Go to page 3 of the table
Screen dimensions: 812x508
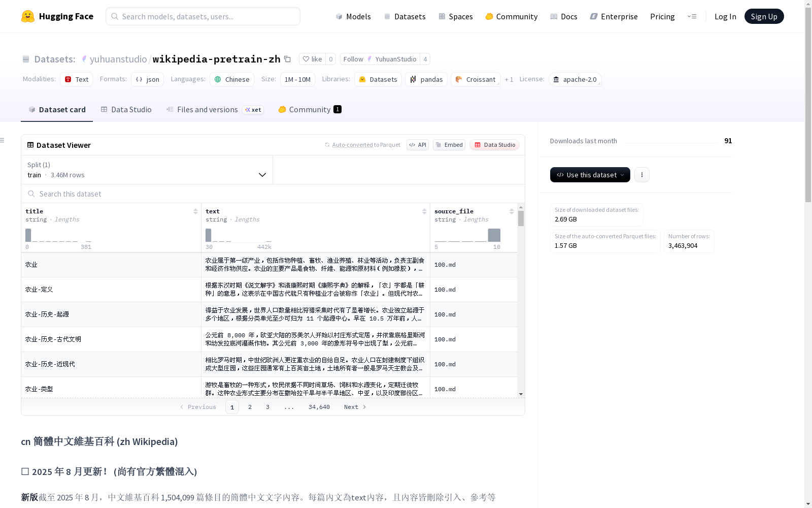click(x=267, y=407)
